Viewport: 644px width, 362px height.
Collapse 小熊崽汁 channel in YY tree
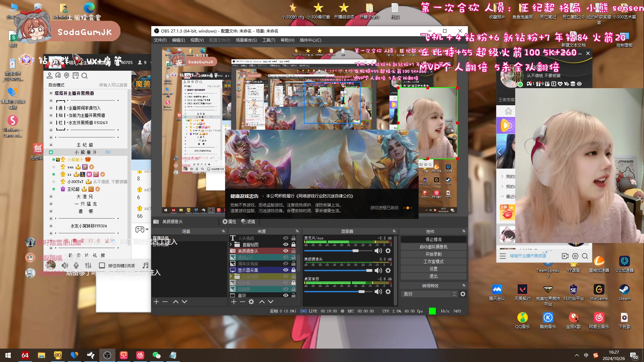click(51, 152)
